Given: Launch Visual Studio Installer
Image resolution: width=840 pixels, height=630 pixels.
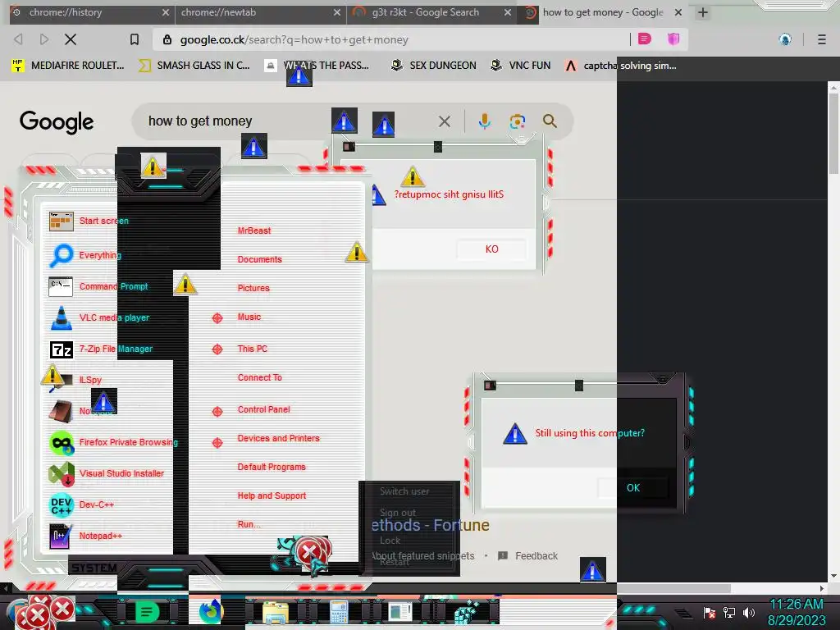Looking at the screenshot, I should pyautogui.click(x=106, y=473).
